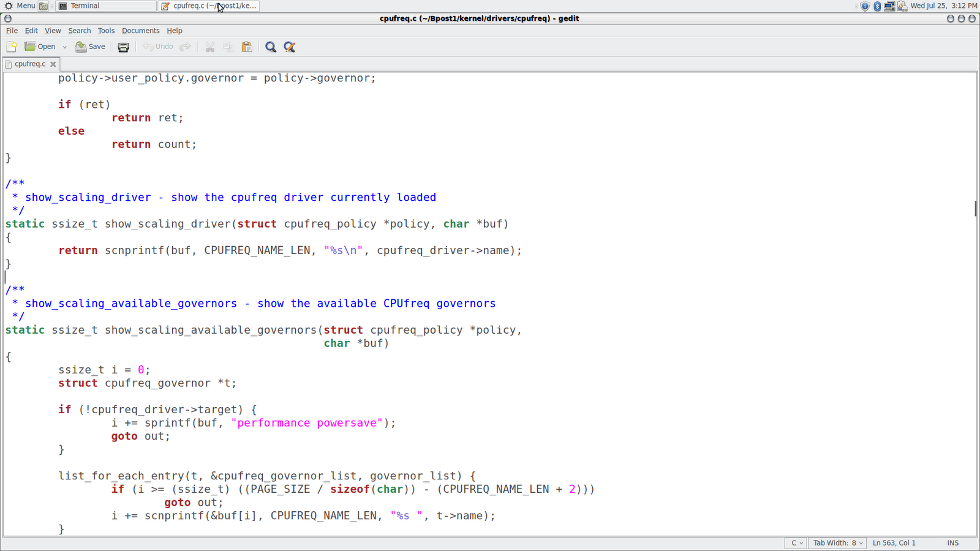Screen dimensions: 980x551
Task: Save the file with the Save button
Action: pos(90,47)
